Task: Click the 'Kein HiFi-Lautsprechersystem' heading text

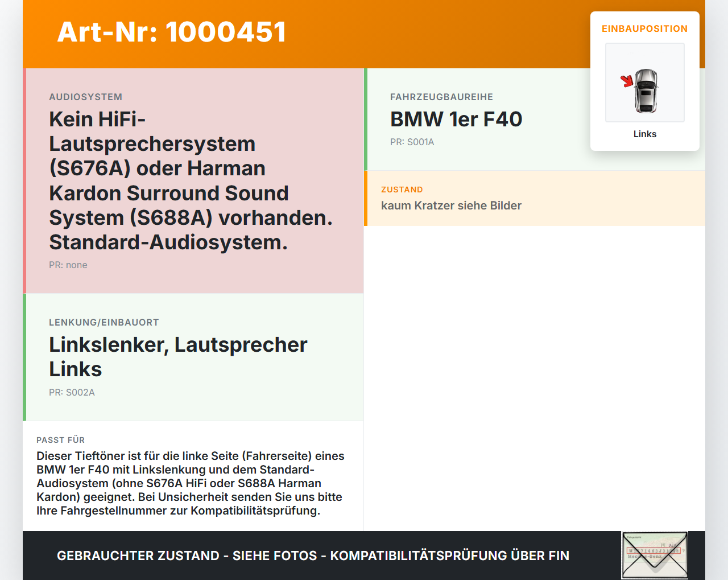Action: (191, 180)
